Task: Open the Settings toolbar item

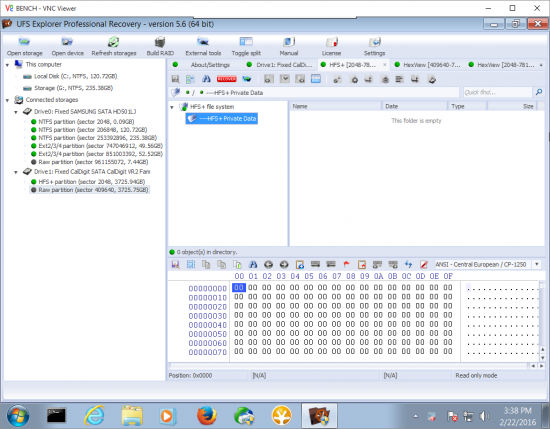Action: [374, 46]
